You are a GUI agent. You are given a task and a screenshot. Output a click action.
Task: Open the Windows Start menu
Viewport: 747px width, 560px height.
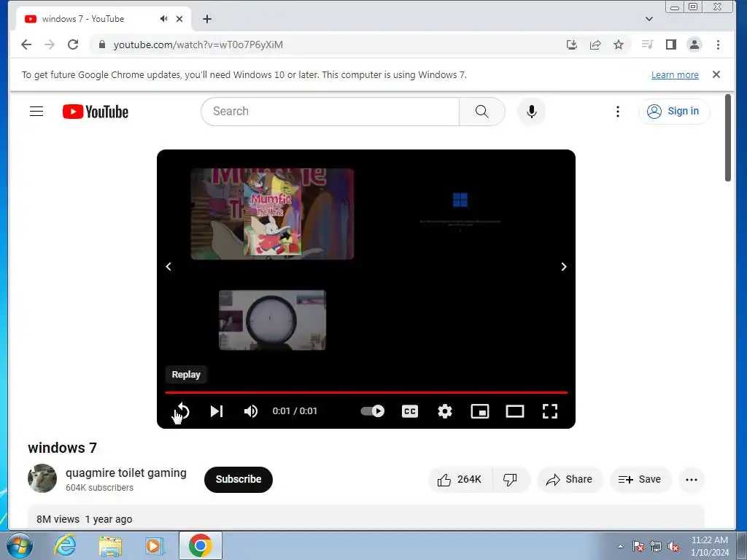pos(19,545)
